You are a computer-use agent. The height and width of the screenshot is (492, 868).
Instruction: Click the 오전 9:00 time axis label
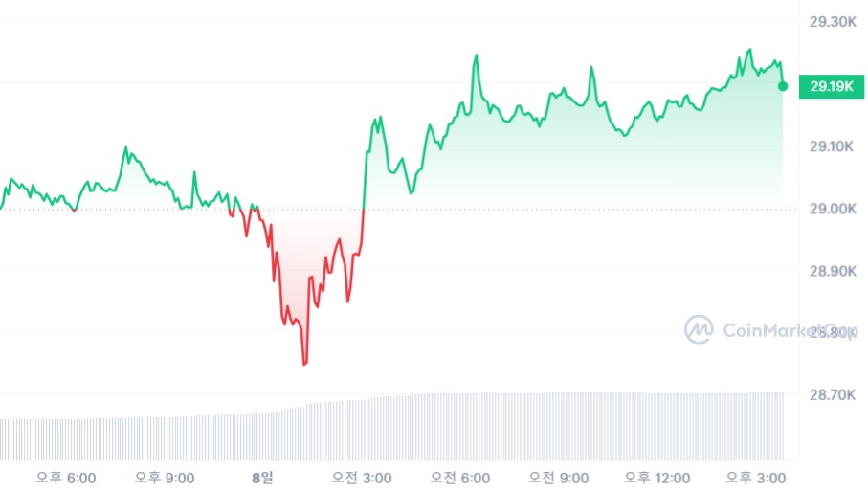tap(559, 477)
